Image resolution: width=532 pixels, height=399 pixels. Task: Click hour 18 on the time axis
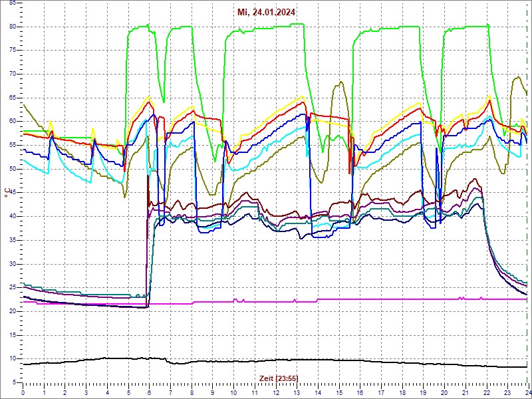pyautogui.click(x=402, y=392)
